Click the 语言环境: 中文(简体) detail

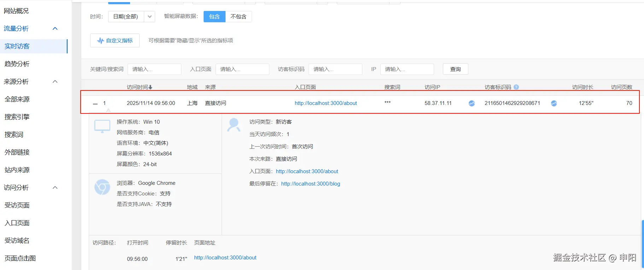tap(142, 143)
